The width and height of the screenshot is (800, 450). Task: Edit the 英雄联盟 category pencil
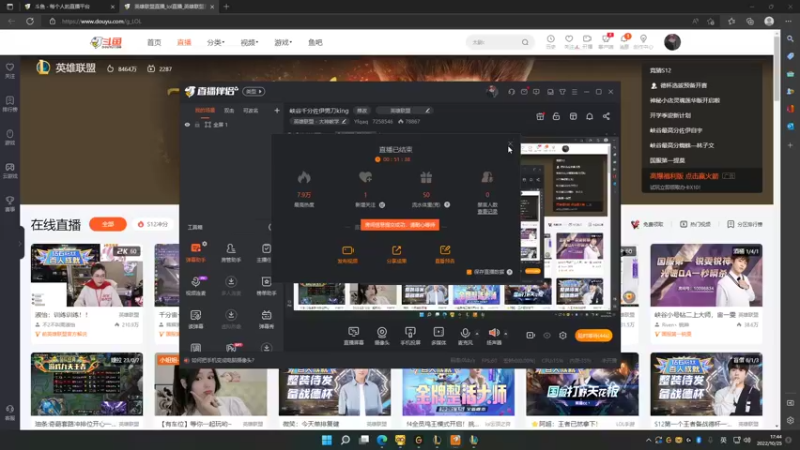428,110
